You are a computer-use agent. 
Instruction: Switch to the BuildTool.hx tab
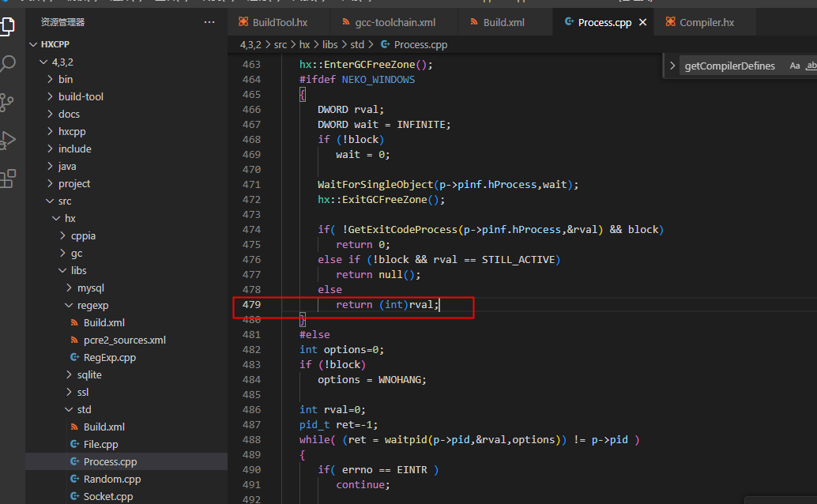[280, 22]
